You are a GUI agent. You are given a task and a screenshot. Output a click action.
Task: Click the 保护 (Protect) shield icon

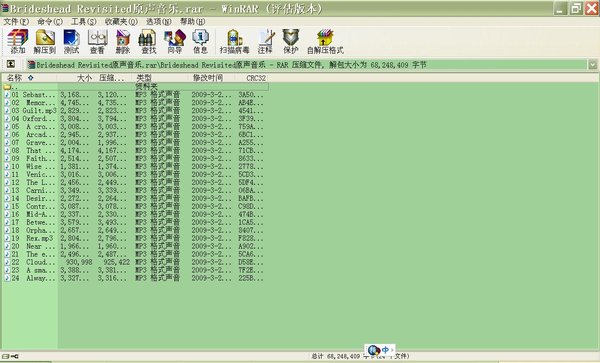291,41
